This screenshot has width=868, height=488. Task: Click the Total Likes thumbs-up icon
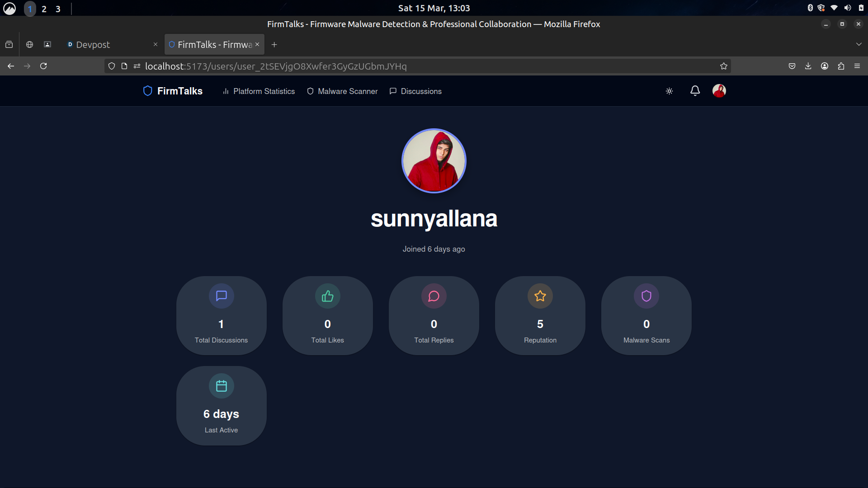[x=327, y=296]
